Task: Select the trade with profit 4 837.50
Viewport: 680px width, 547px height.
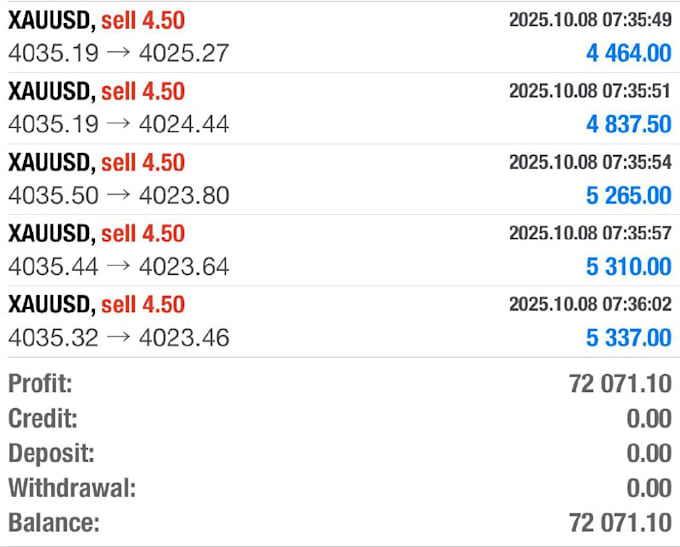Action: [x=340, y=108]
